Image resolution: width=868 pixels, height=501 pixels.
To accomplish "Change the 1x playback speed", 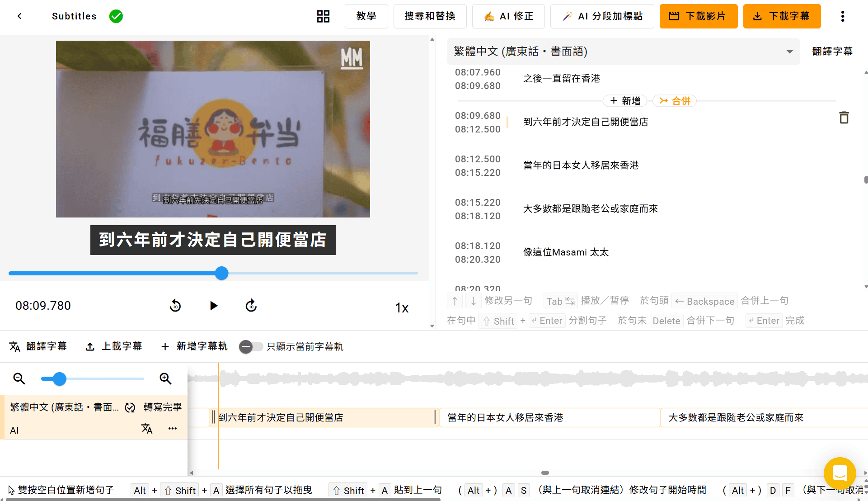I will click(402, 308).
